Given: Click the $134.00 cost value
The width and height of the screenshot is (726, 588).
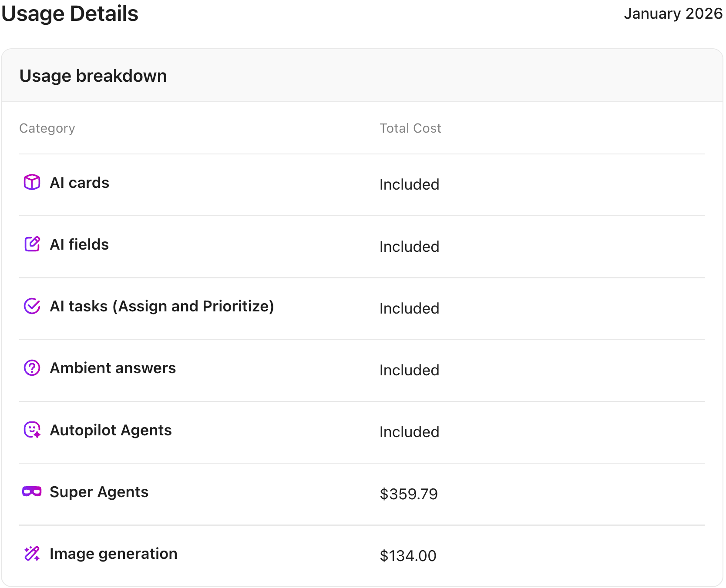Looking at the screenshot, I should [x=408, y=555].
